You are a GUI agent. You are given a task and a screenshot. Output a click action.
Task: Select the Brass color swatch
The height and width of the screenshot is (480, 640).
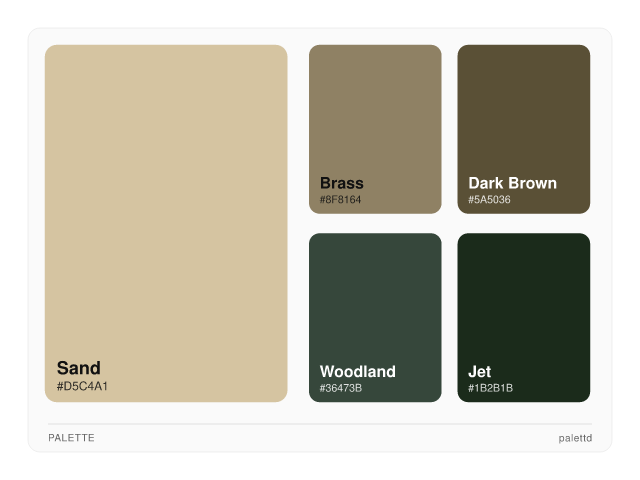375,110
